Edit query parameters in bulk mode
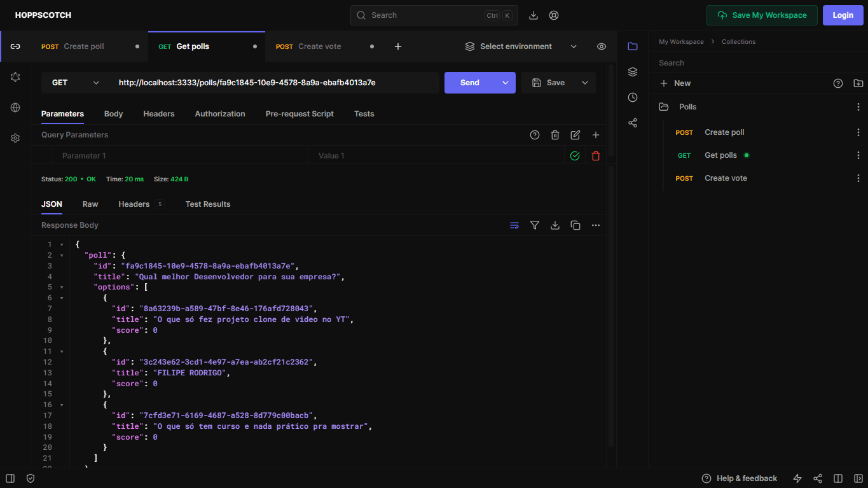The height and width of the screenshot is (488, 868). tap(575, 134)
